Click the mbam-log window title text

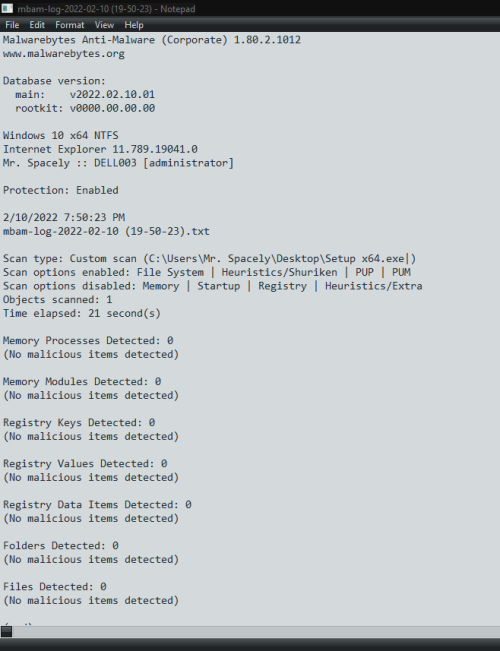tap(106, 9)
